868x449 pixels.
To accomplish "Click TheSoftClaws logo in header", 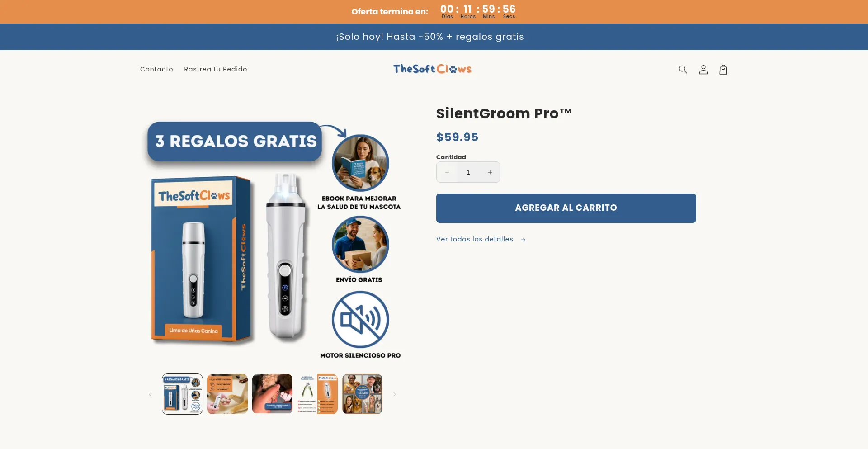I will pos(432,69).
